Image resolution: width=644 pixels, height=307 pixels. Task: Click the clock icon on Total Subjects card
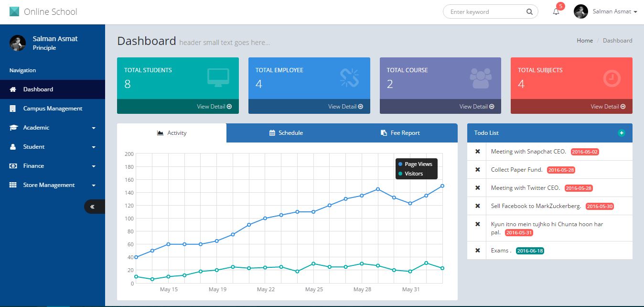(612, 78)
